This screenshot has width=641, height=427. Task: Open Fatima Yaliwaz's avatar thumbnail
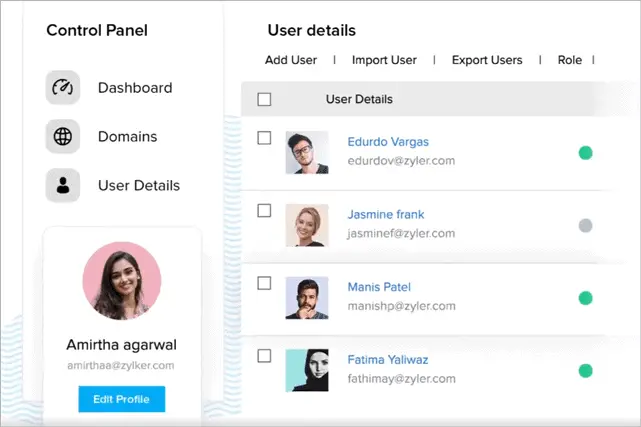[307, 370]
